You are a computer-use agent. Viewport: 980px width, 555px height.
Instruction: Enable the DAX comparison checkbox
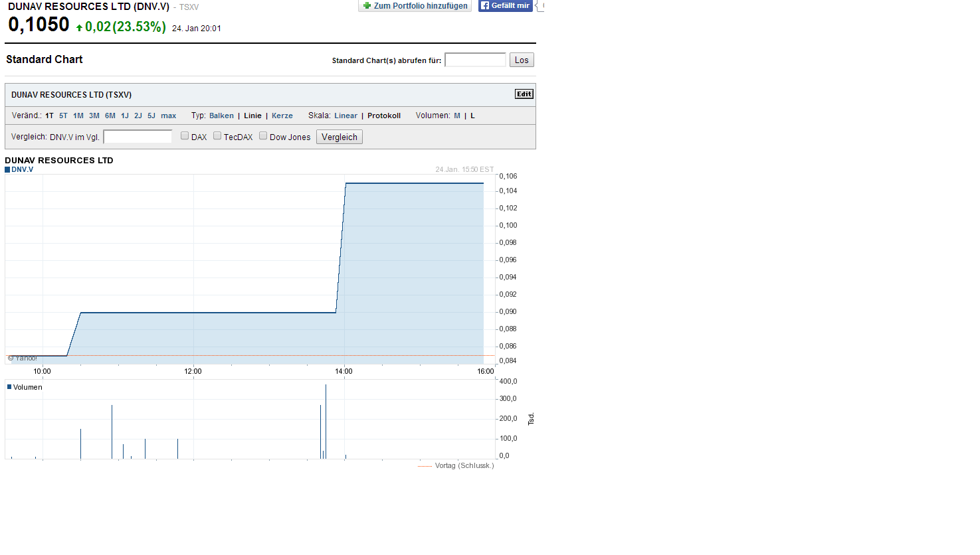coord(185,136)
